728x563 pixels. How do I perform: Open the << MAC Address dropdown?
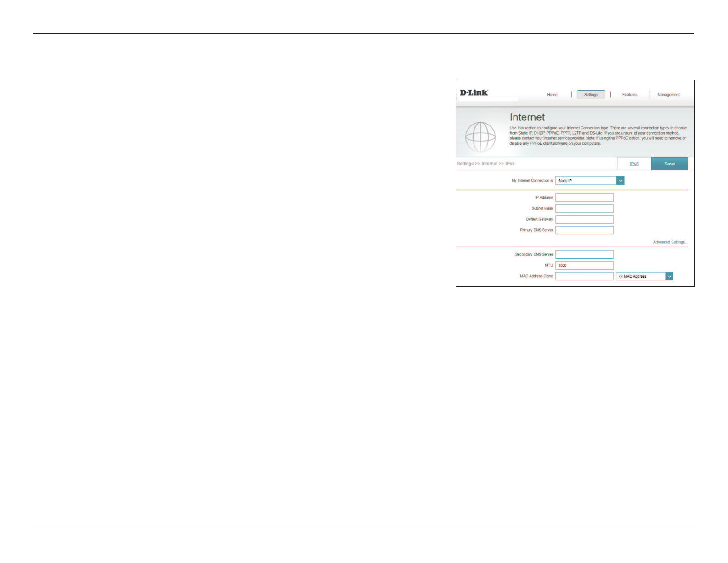(x=644, y=276)
